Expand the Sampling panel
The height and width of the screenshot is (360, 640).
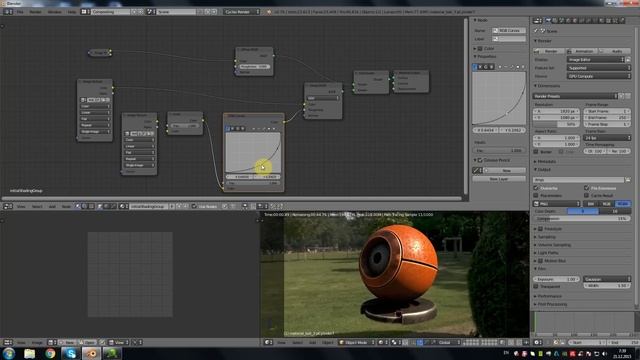(547, 237)
